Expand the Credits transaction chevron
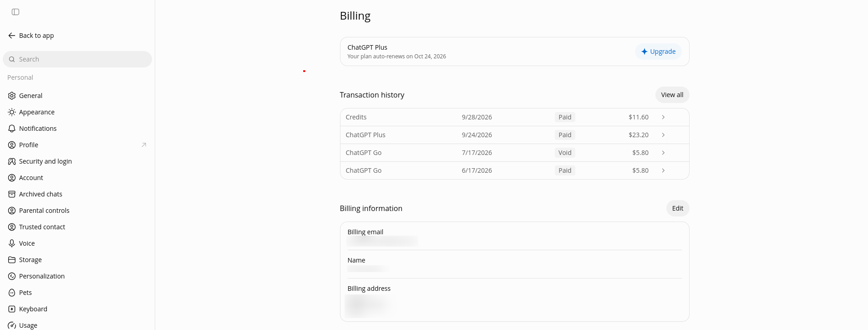Viewport: 868px width, 330px height. pos(663,117)
